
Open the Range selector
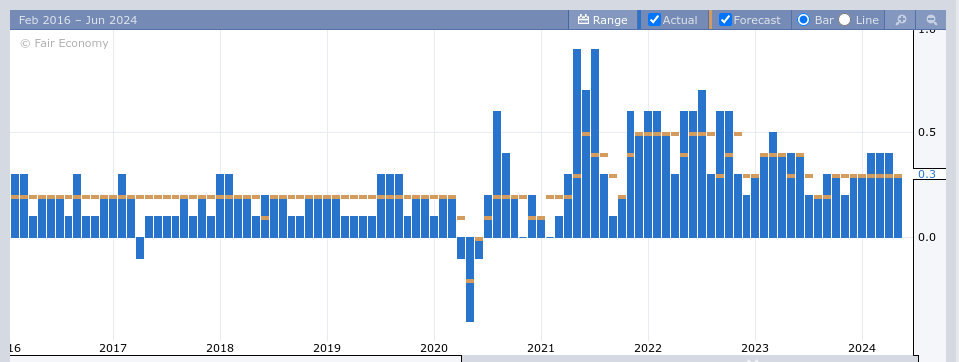pyautogui.click(x=602, y=20)
